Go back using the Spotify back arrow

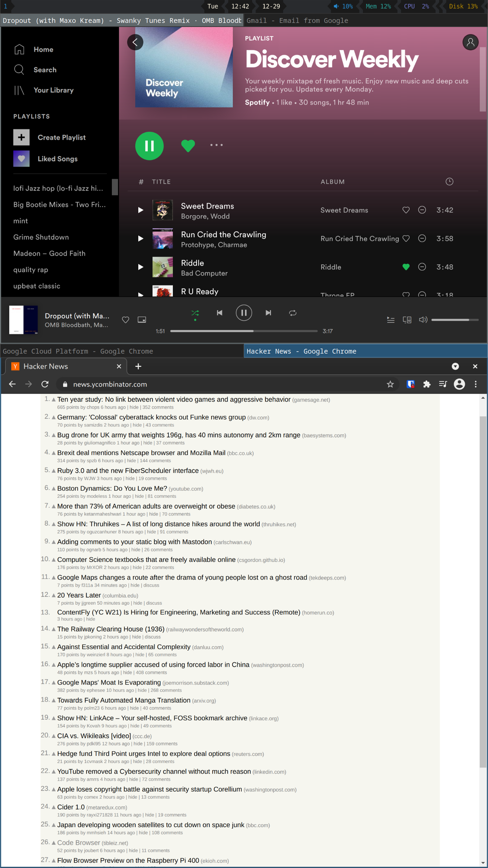click(x=135, y=42)
